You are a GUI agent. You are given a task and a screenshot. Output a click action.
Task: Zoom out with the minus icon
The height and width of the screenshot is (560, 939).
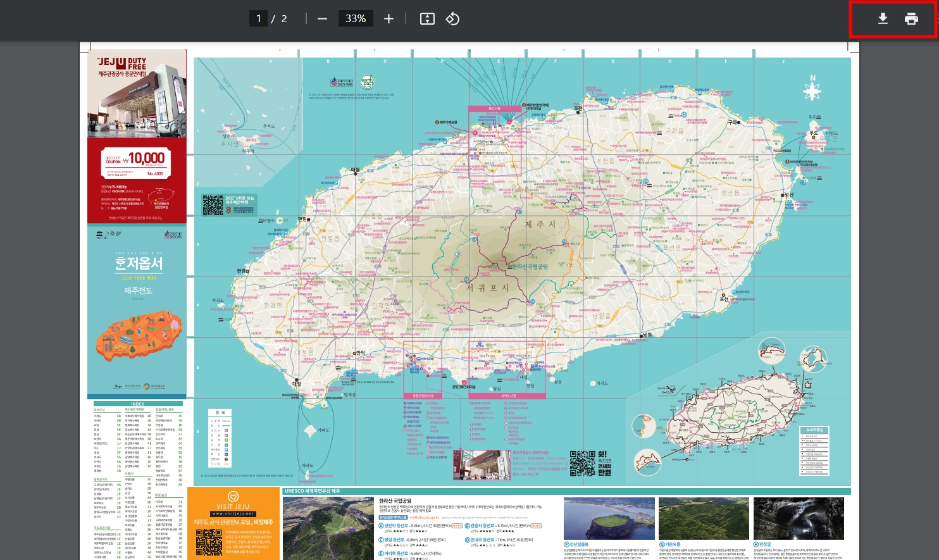[322, 19]
